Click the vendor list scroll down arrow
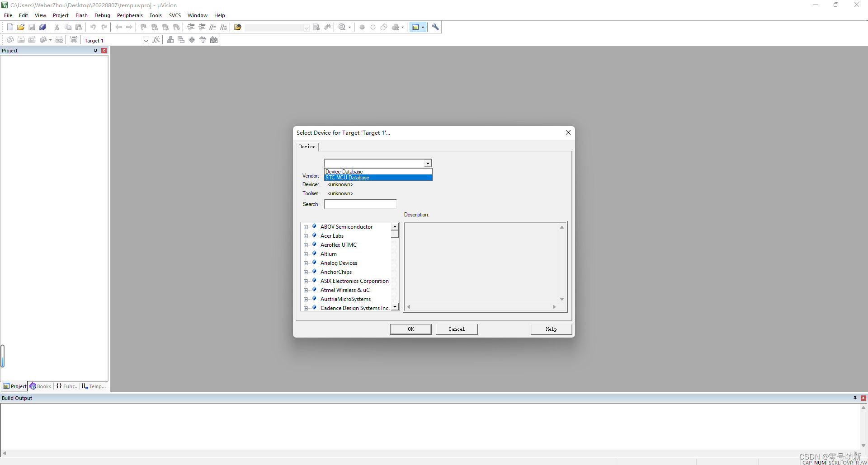The image size is (868, 465). 395,307
